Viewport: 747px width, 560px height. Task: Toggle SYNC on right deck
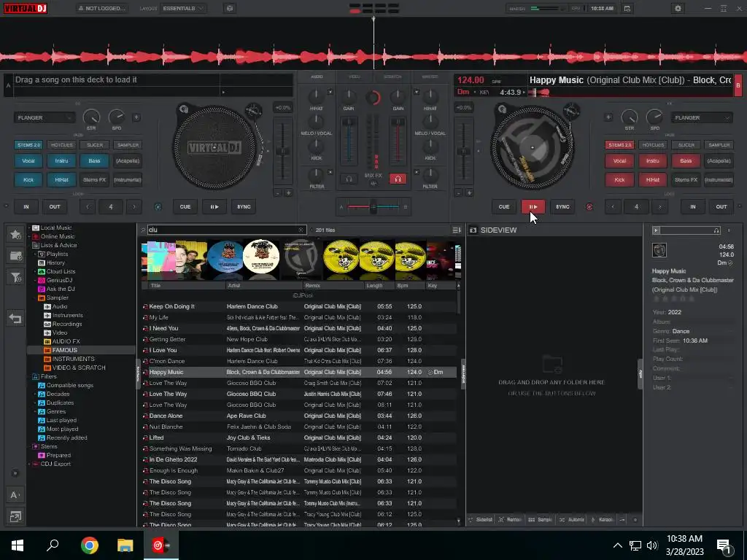point(562,206)
